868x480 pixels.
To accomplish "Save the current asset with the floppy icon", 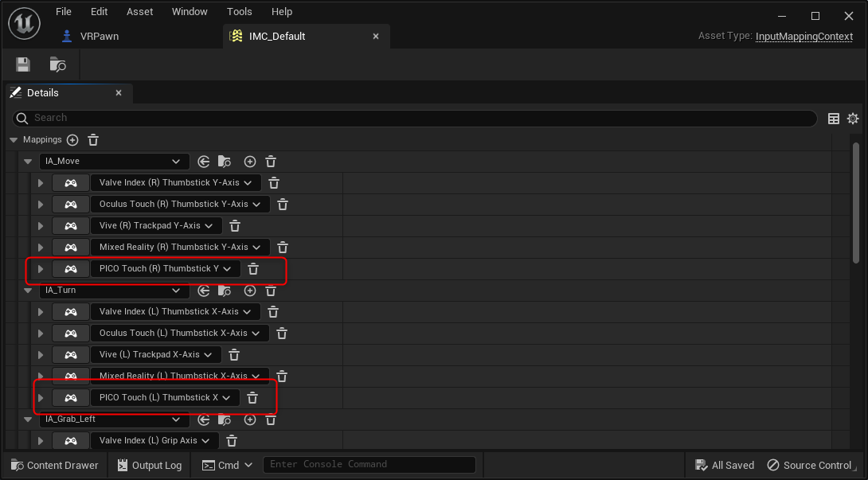I will (x=23, y=64).
